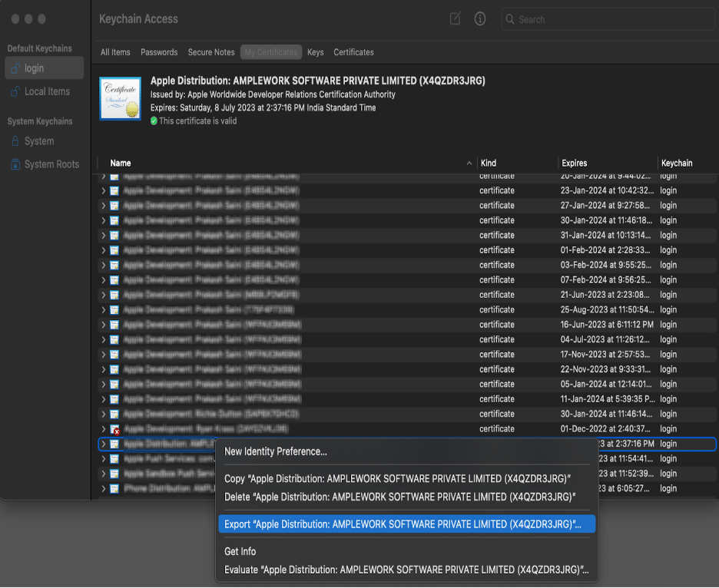Screen dimensions: 719x588
Task: Click certificate icon in 17-Nov-2023 row
Action: point(114,355)
